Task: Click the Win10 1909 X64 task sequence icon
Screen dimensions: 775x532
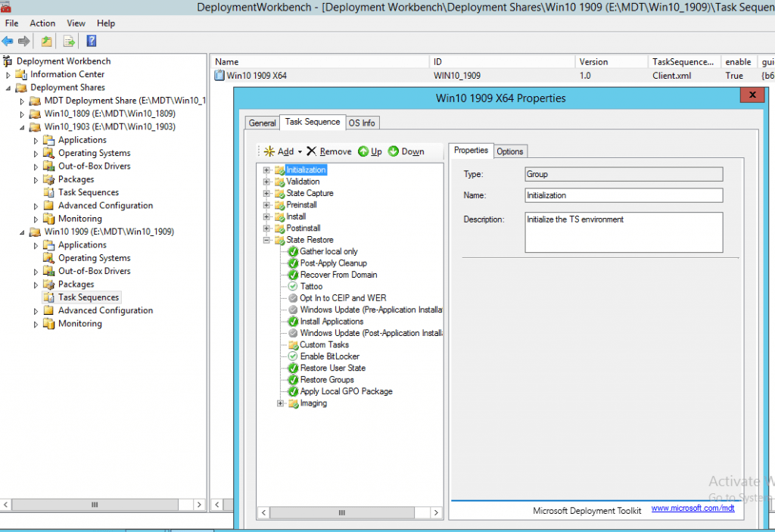Action: (219, 76)
